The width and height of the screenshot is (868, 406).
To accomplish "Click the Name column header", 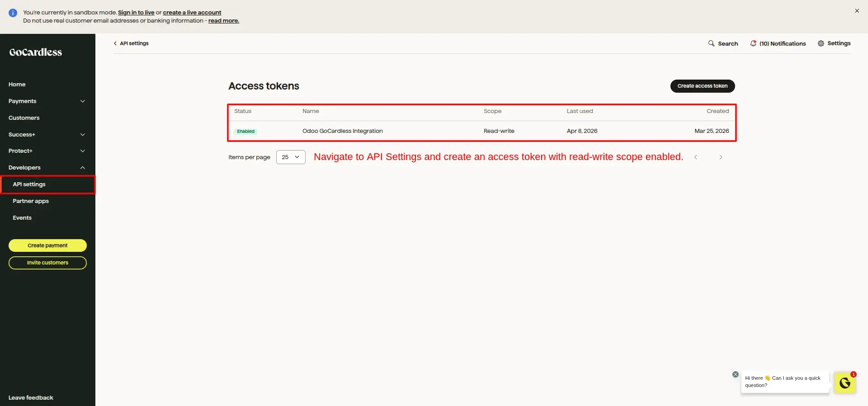I will point(311,111).
